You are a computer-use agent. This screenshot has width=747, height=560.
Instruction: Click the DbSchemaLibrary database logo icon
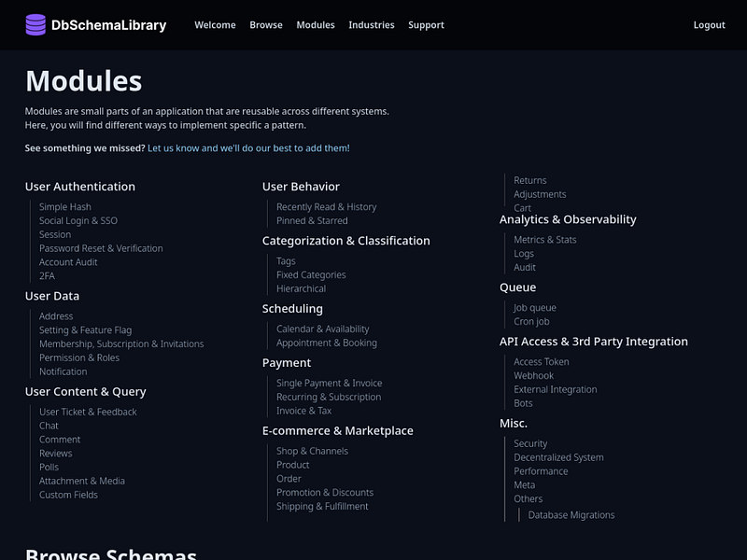point(35,25)
